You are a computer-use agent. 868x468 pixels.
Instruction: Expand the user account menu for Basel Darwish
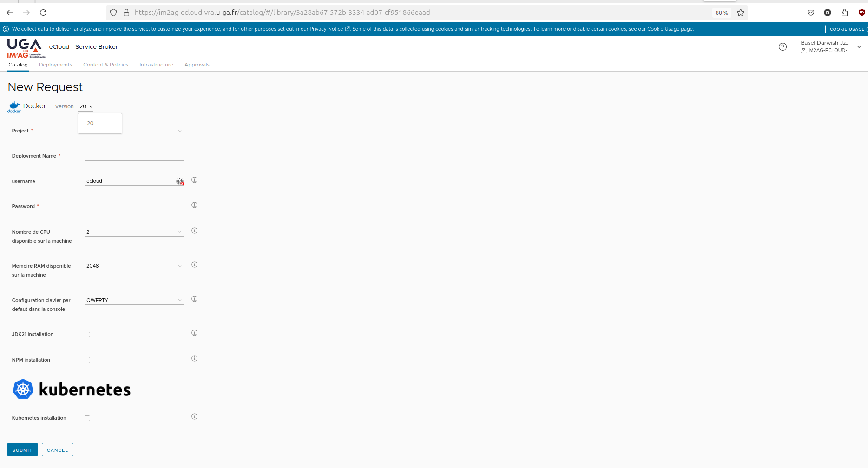pyautogui.click(x=859, y=46)
